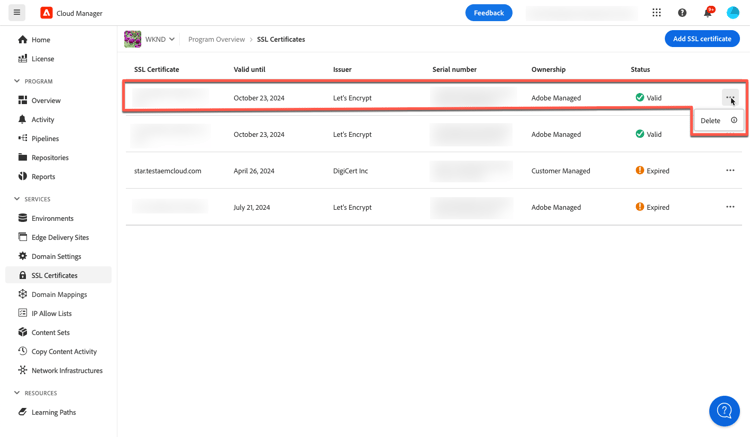Click the Network Infrastructures icon
This screenshot has height=437, width=750.
click(x=22, y=370)
